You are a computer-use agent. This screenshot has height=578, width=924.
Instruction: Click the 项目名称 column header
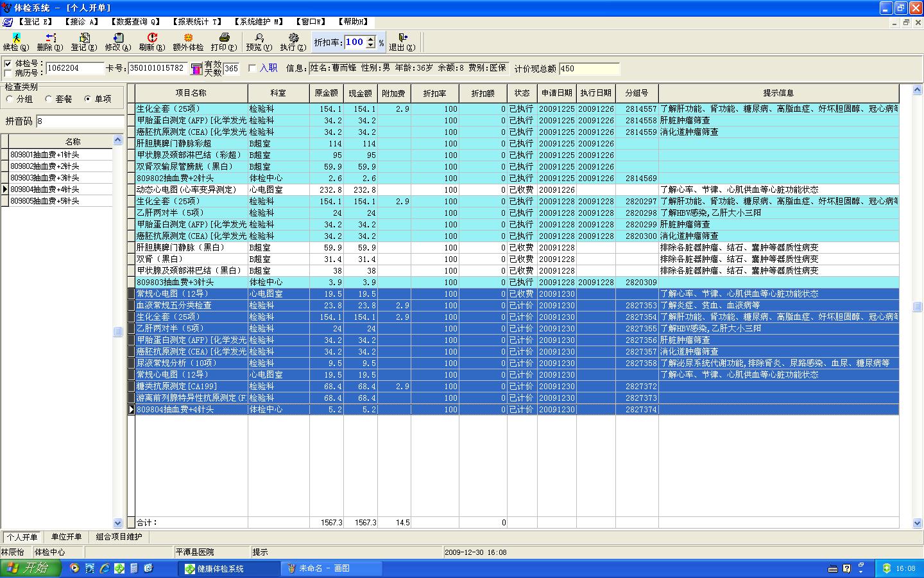[191, 93]
